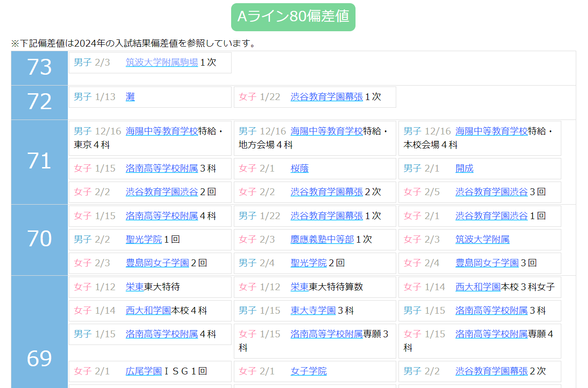The image size is (588, 388).
Task: Click the 72 deviation value cell
Action: tap(39, 102)
